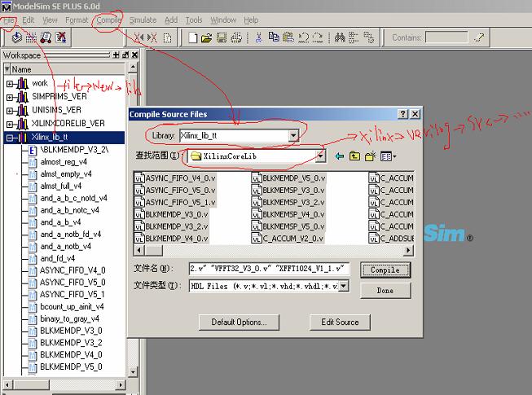Viewport: 532px width, 395px height.
Task: Click the Find binoculars toolbar icon
Action: [x=340, y=37]
